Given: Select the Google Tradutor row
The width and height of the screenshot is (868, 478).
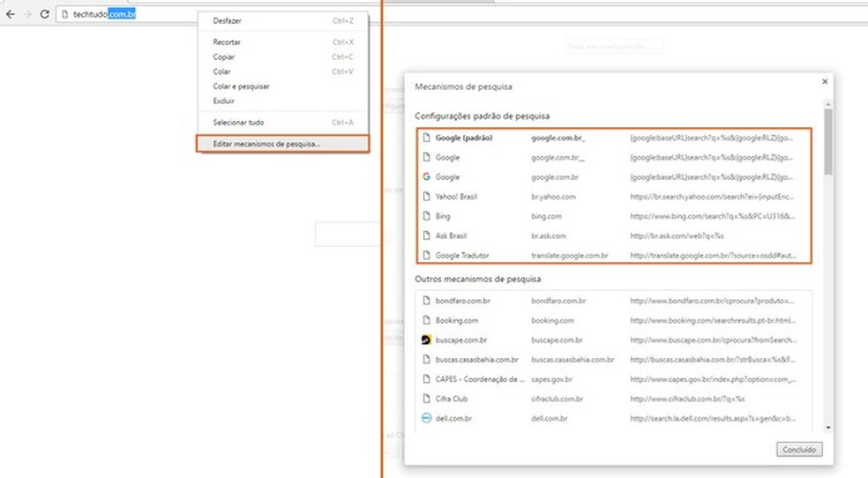Looking at the screenshot, I should [x=614, y=255].
